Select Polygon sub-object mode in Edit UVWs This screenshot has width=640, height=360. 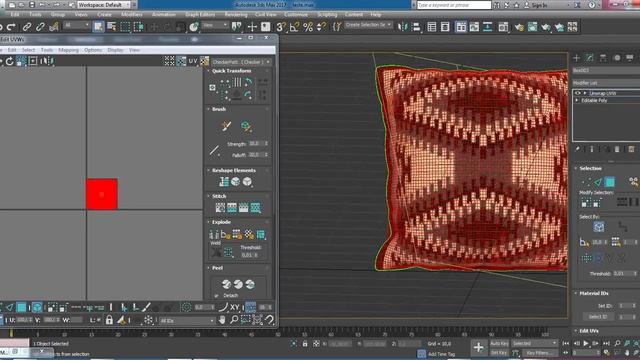tap(21, 307)
